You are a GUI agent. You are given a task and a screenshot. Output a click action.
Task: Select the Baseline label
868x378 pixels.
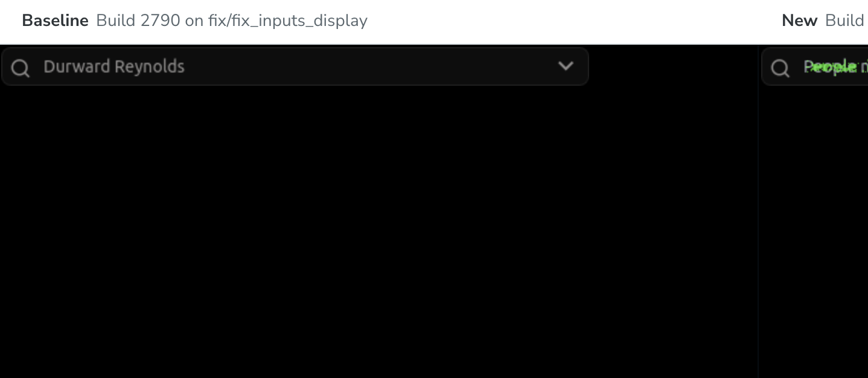click(x=55, y=21)
